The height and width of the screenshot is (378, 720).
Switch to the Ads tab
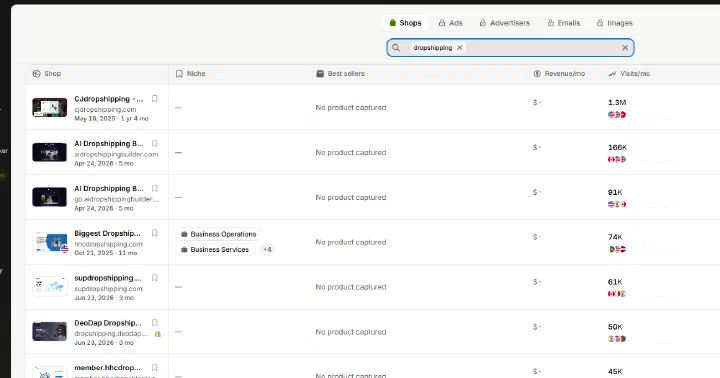(x=450, y=23)
